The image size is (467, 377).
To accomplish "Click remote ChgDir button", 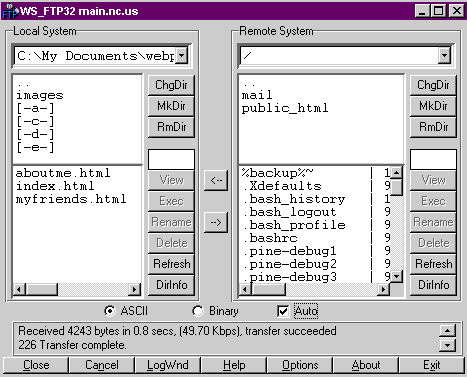I will pos(433,85).
